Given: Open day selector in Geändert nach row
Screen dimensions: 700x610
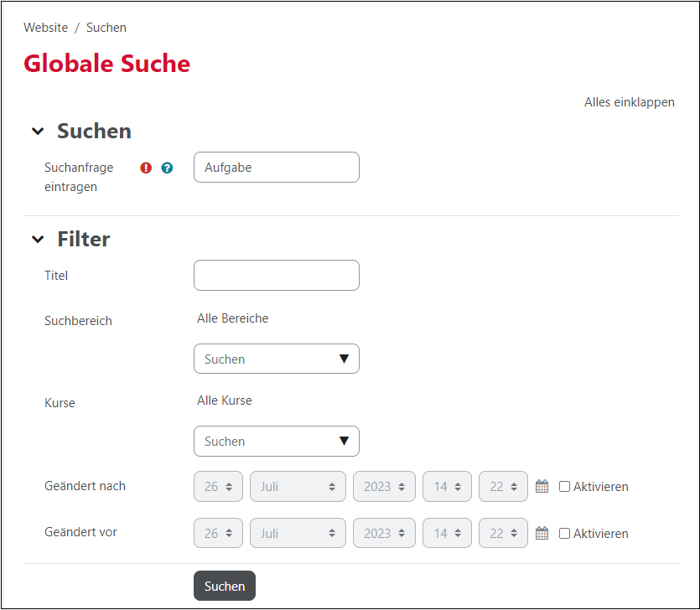Looking at the screenshot, I should coord(218,486).
